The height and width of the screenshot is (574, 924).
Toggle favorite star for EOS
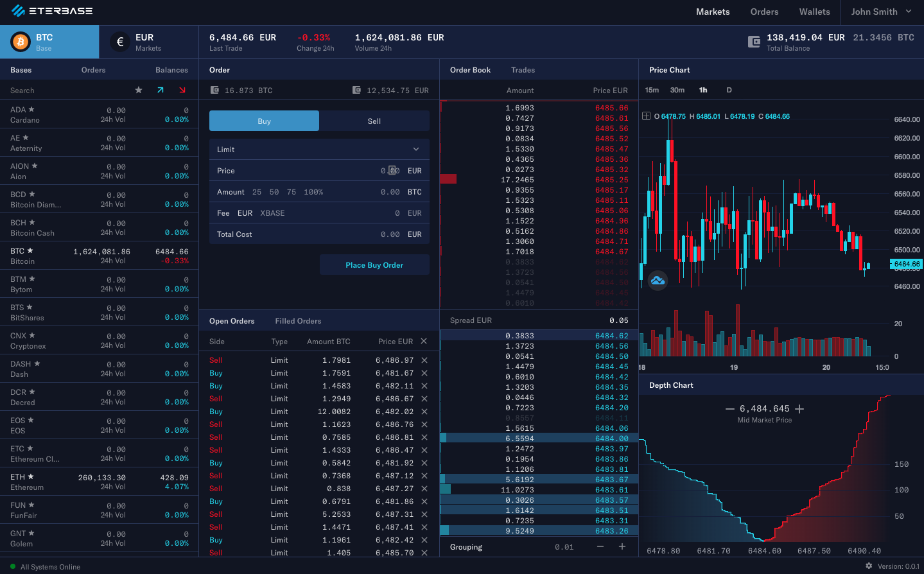31,420
